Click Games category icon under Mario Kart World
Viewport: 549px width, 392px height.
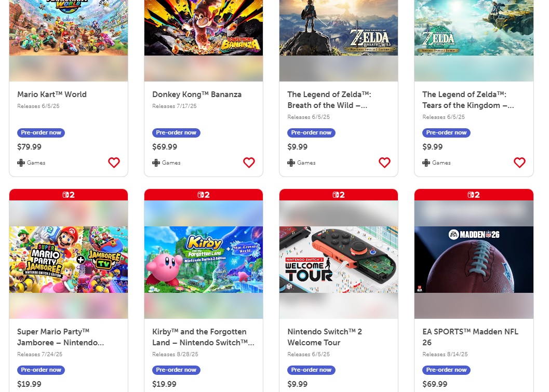[x=21, y=163]
